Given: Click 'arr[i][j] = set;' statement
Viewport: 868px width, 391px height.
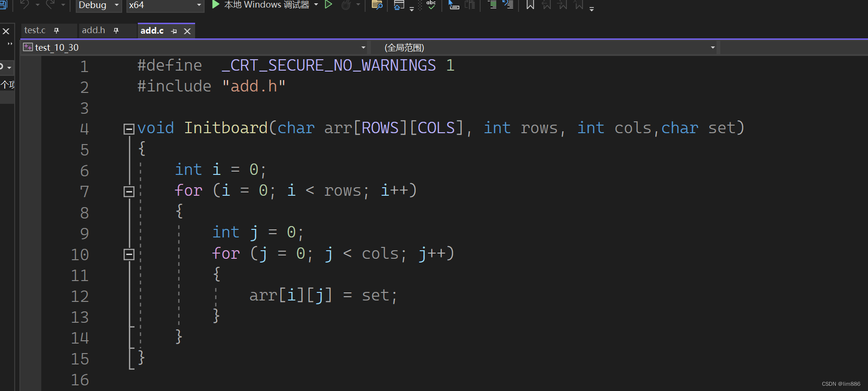Looking at the screenshot, I should [x=323, y=295].
